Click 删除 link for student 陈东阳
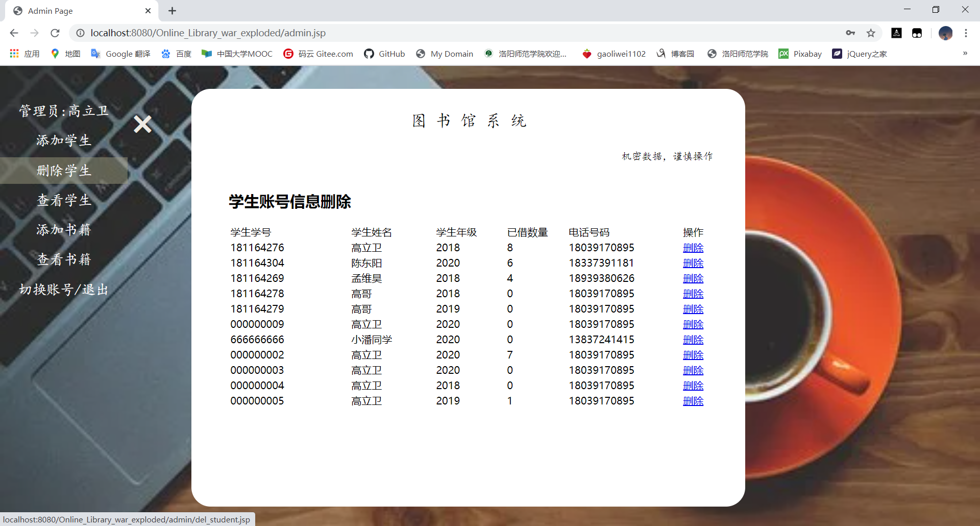This screenshot has height=526, width=980. [x=693, y=263]
